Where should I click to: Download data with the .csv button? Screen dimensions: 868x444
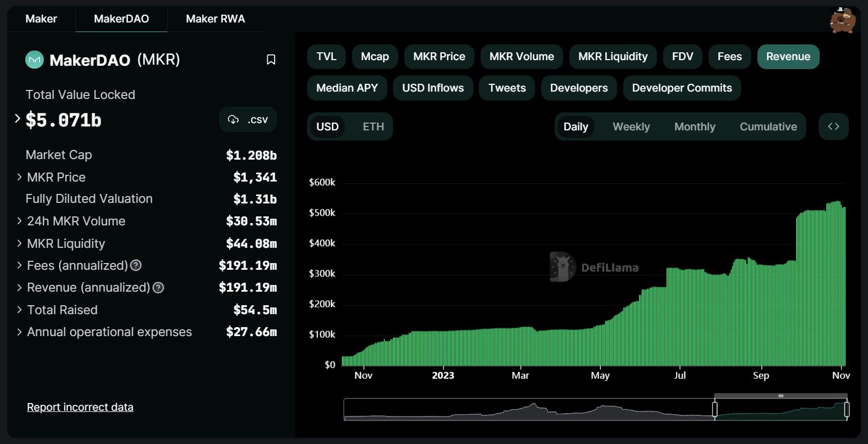(x=248, y=120)
